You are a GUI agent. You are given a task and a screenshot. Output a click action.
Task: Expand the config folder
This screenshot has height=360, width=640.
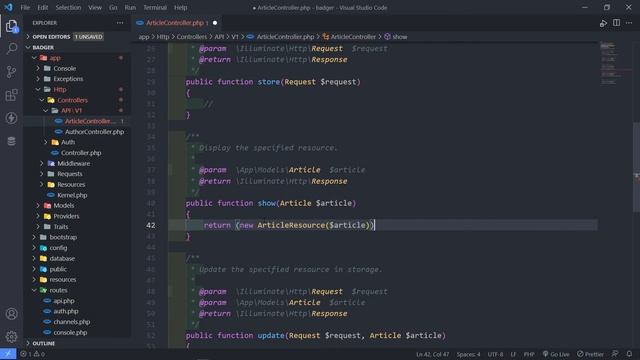pyautogui.click(x=78, y=248)
